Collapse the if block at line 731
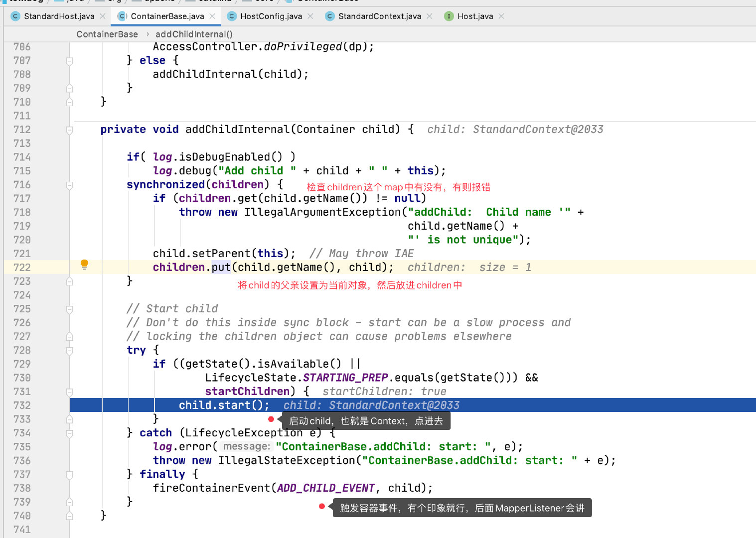 click(70, 392)
